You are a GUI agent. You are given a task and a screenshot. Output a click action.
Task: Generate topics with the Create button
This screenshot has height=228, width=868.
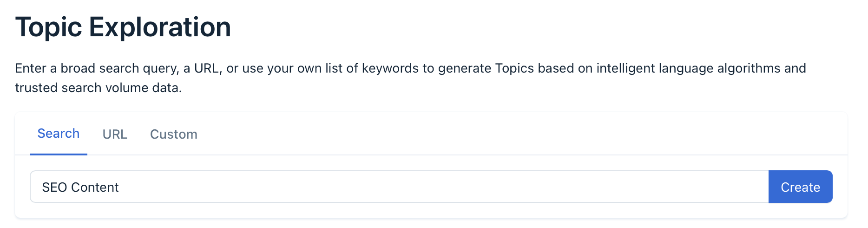tap(800, 187)
